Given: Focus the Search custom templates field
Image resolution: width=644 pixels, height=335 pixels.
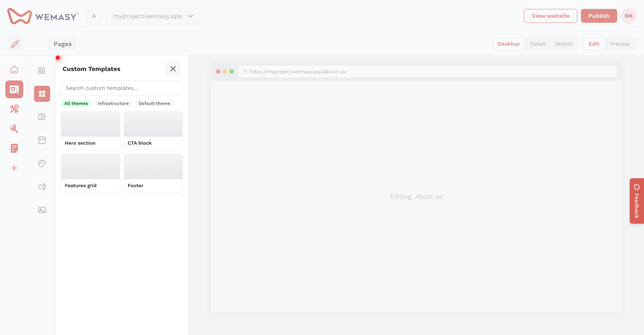Looking at the screenshot, I should pos(122,88).
